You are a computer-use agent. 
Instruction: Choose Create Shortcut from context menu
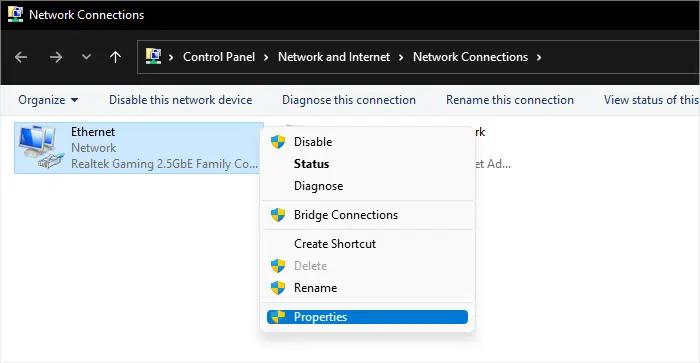coord(367,244)
